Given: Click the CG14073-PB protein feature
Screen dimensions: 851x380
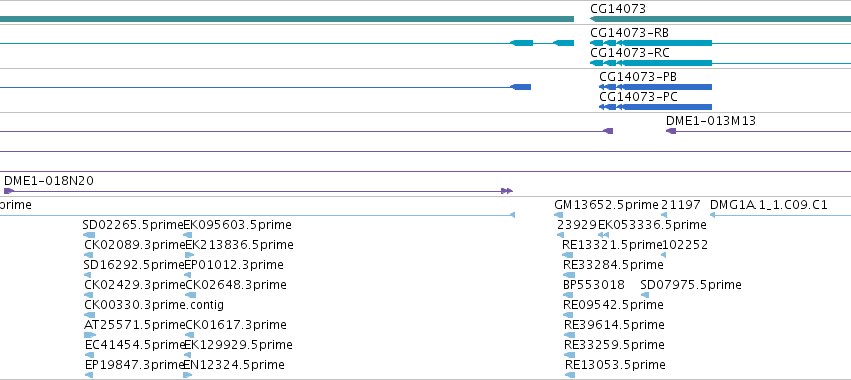Looking at the screenshot, I should [x=656, y=87].
